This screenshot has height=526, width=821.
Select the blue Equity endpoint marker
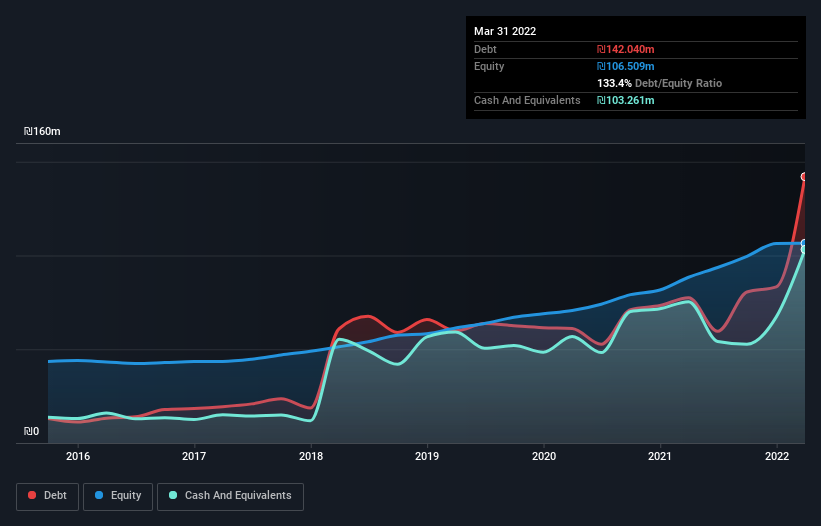pos(804,243)
